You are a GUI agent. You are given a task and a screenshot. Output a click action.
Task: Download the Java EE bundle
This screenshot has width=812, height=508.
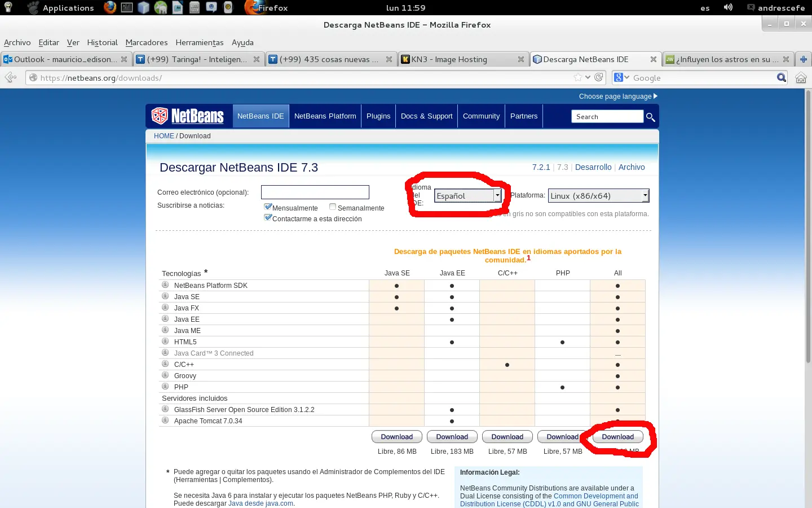[x=452, y=437]
